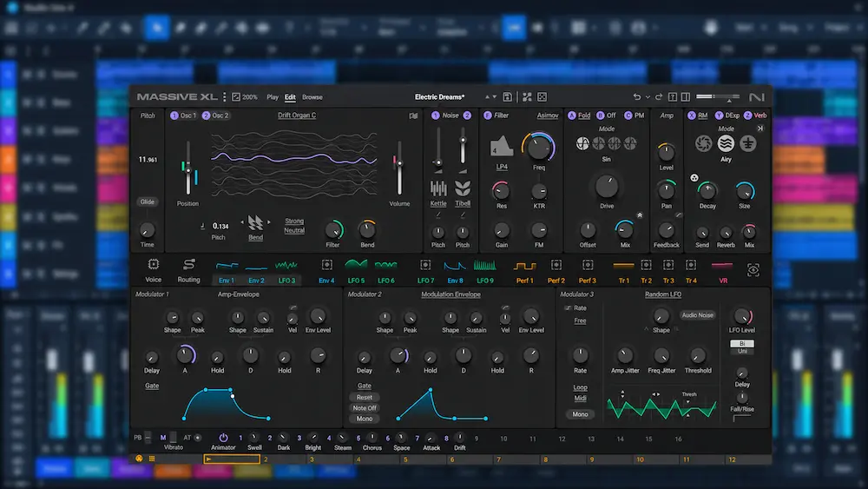Open the shuffle connections icon in header

527,97
